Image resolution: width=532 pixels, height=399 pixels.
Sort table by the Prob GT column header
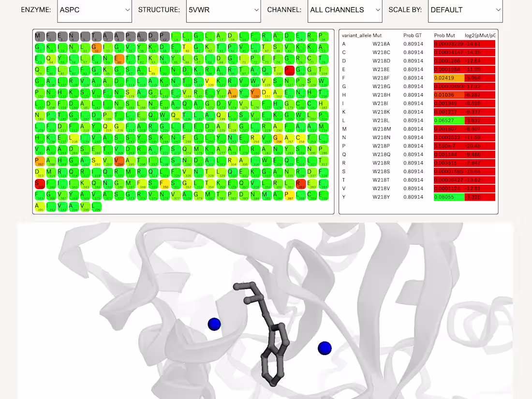coord(413,35)
